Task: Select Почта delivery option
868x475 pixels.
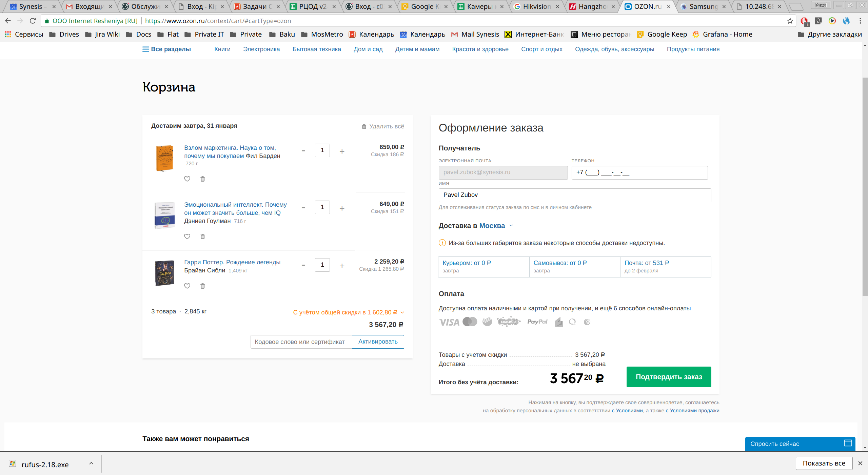Action: coord(666,267)
